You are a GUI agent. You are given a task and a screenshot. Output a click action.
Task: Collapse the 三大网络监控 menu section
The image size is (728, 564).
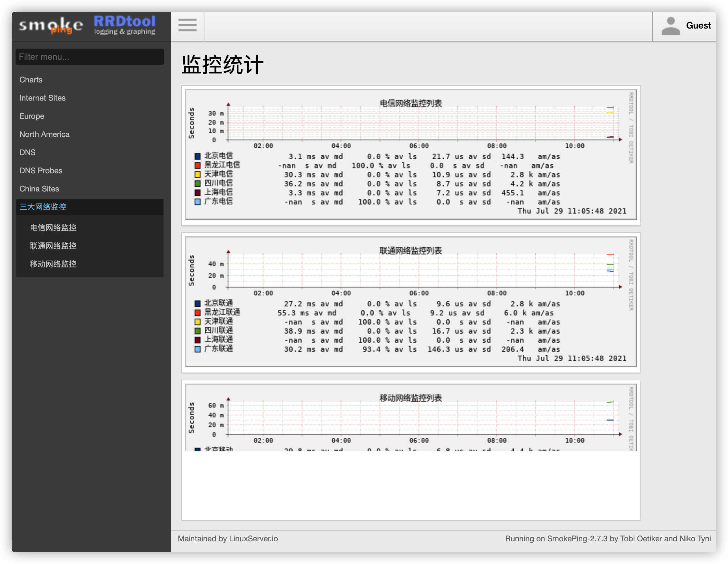point(43,207)
